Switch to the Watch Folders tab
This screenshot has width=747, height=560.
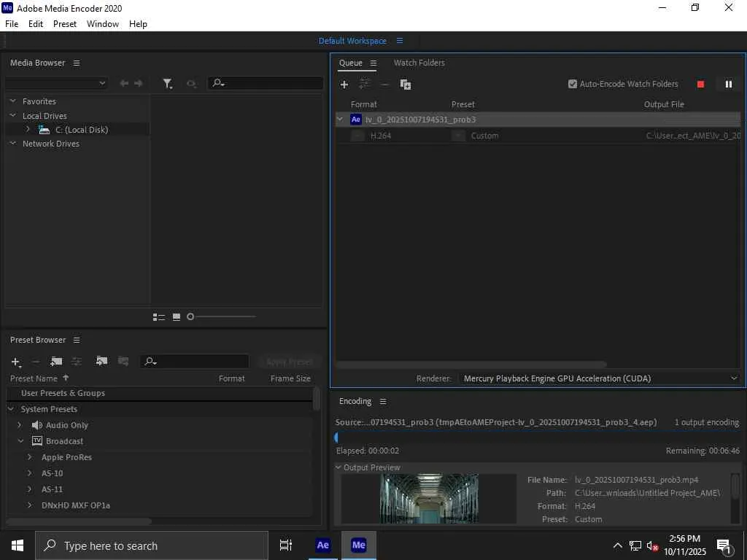[x=419, y=63]
